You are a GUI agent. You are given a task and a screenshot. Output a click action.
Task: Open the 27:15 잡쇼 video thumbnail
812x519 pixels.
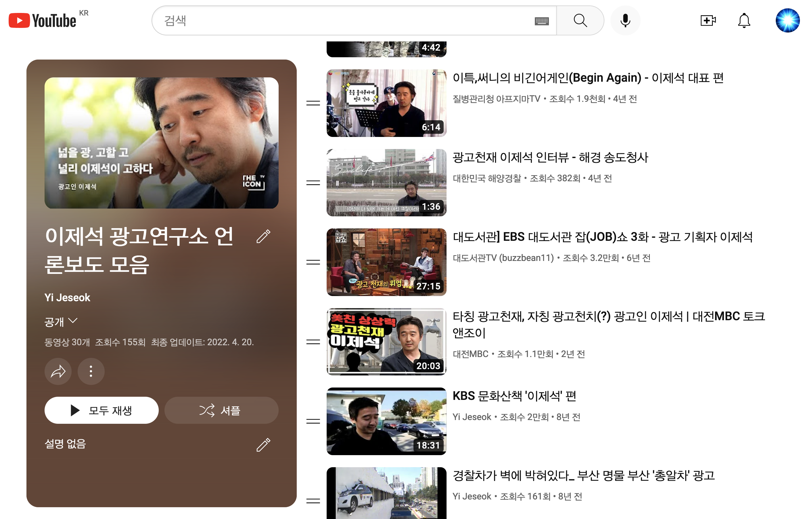386,262
